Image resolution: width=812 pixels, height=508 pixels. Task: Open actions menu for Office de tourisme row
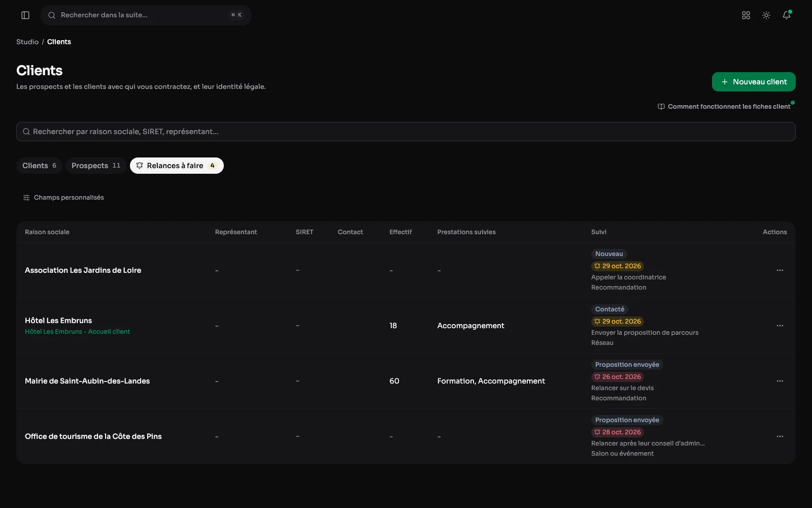pyautogui.click(x=780, y=436)
